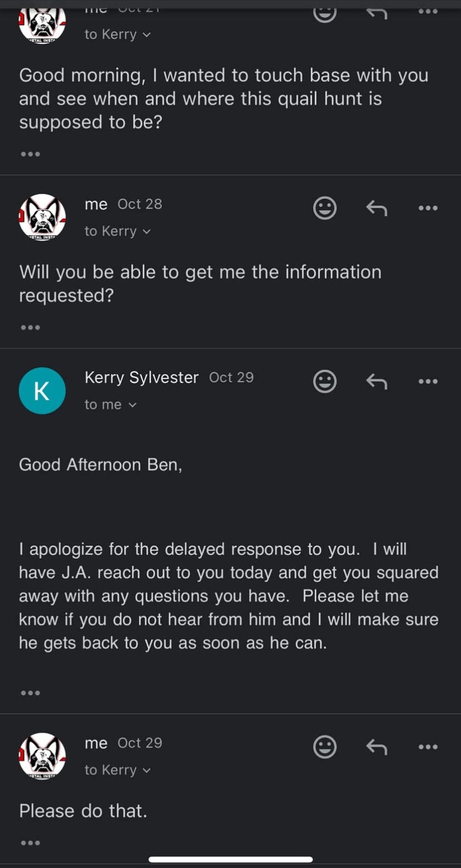
Task: Show trimmed content under quail hunt message
Action: [30, 154]
